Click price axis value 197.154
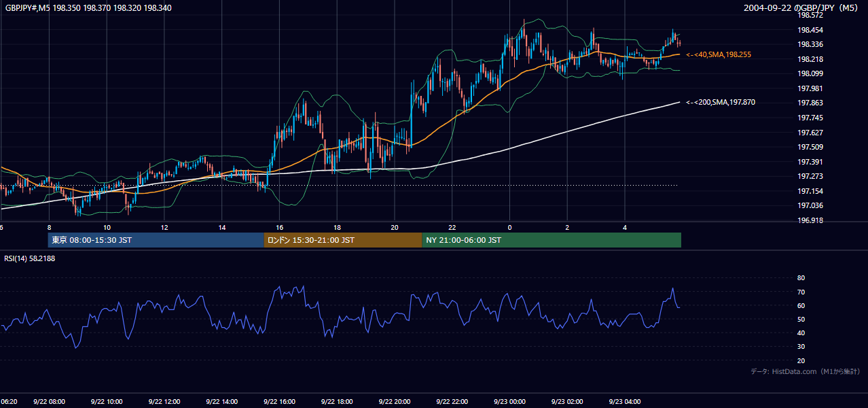This screenshot has height=408, width=868. coord(810,191)
